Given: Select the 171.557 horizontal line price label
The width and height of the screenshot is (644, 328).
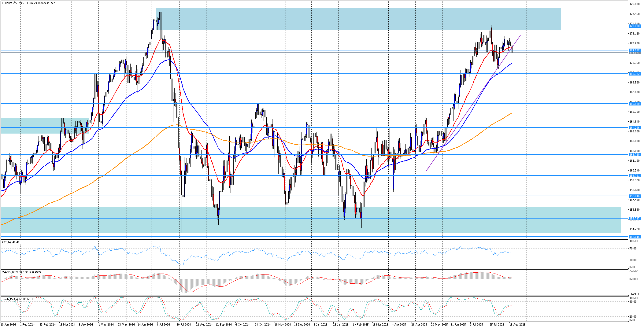Looking at the screenshot, I should pyautogui.click(x=634, y=50).
